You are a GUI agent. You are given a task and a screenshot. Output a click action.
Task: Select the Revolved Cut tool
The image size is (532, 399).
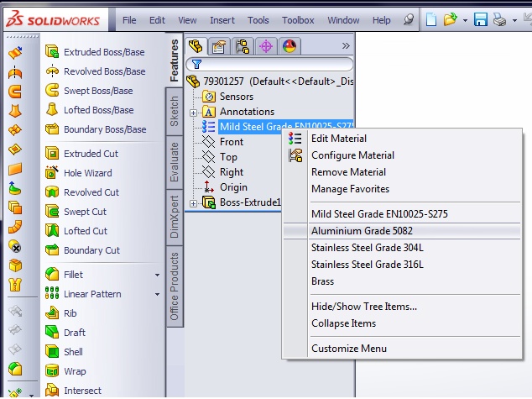[82, 192]
